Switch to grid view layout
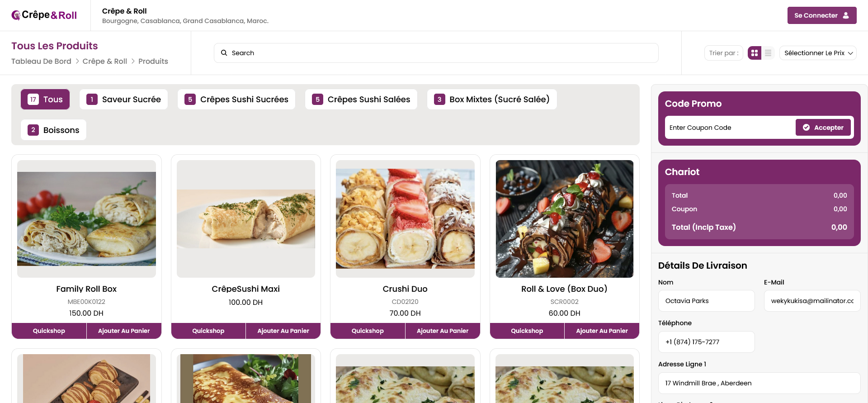This screenshot has width=868, height=403. pyautogui.click(x=754, y=53)
